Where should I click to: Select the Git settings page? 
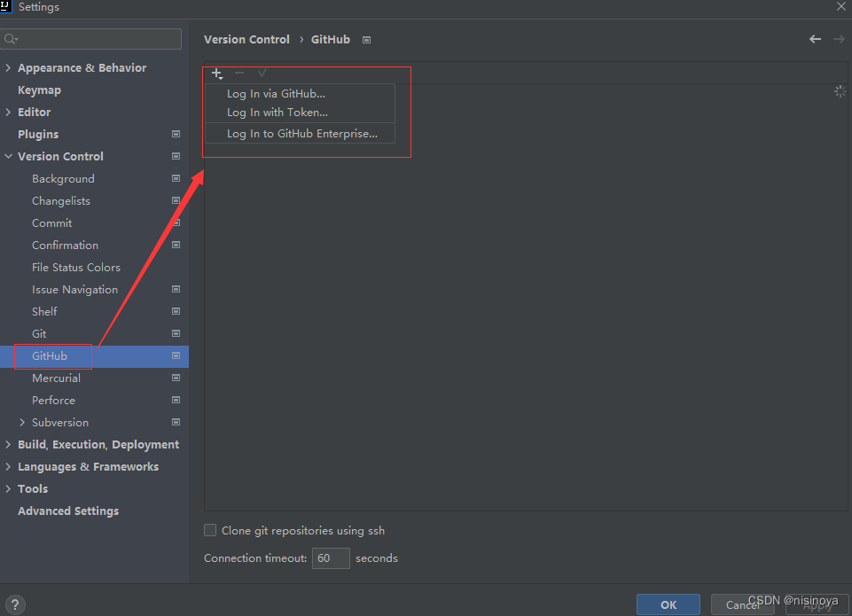click(x=39, y=333)
